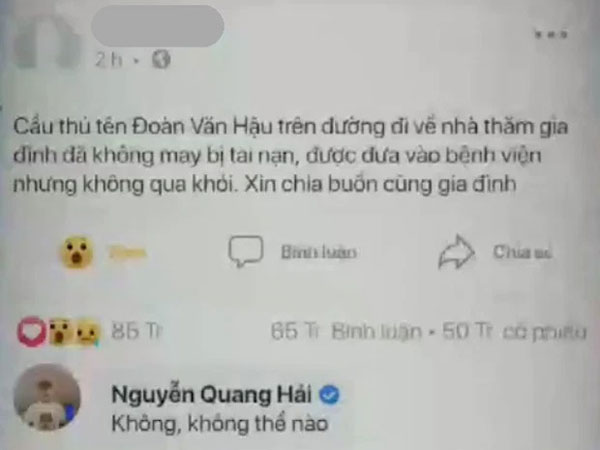Click the blurred post author name
This screenshot has height=450, width=600.
click(x=157, y=26)
